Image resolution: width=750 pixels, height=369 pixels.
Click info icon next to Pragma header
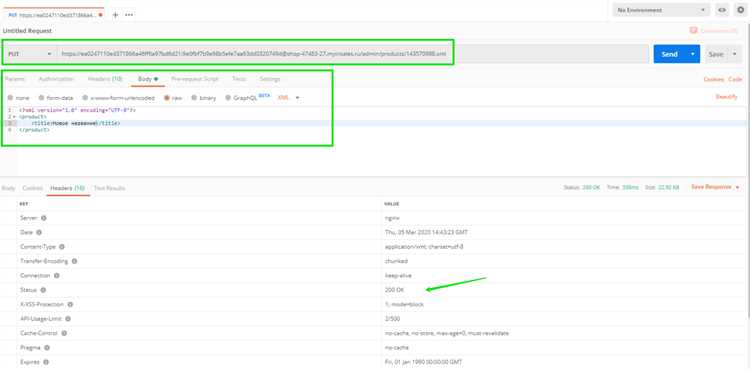(x=46, y=347)
